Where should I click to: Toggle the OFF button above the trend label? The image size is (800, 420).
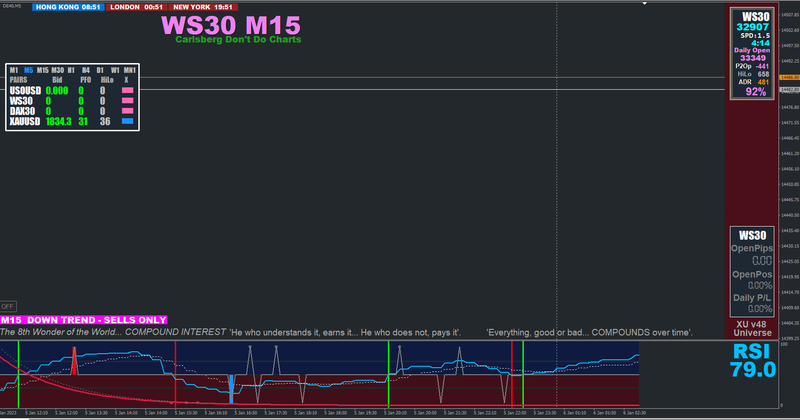8,306
